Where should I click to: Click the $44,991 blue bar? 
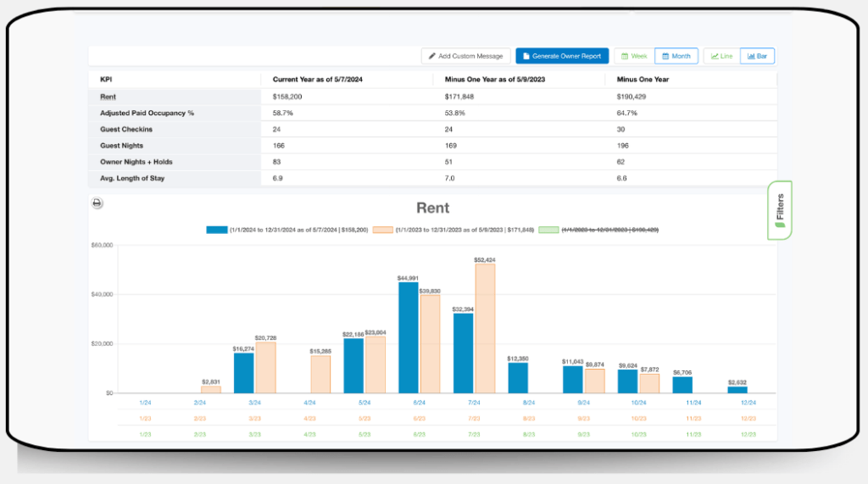[408, 337]
